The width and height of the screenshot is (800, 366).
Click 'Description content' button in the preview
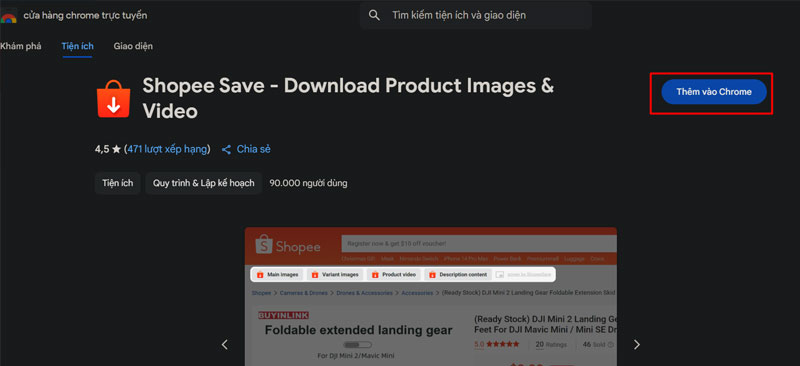point(458,275)
